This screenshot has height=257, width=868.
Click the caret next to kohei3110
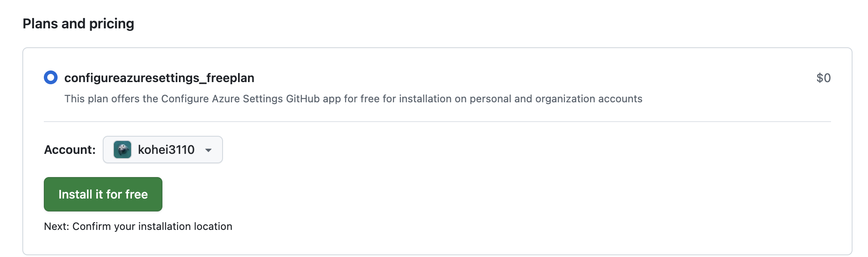[x=209, y=150]
